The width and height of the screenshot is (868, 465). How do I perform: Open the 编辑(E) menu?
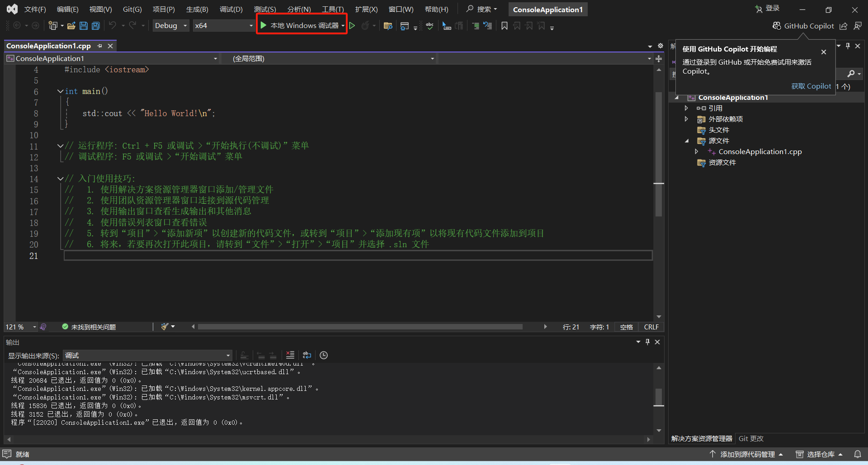pyautogui.click(x=67, y=9)
